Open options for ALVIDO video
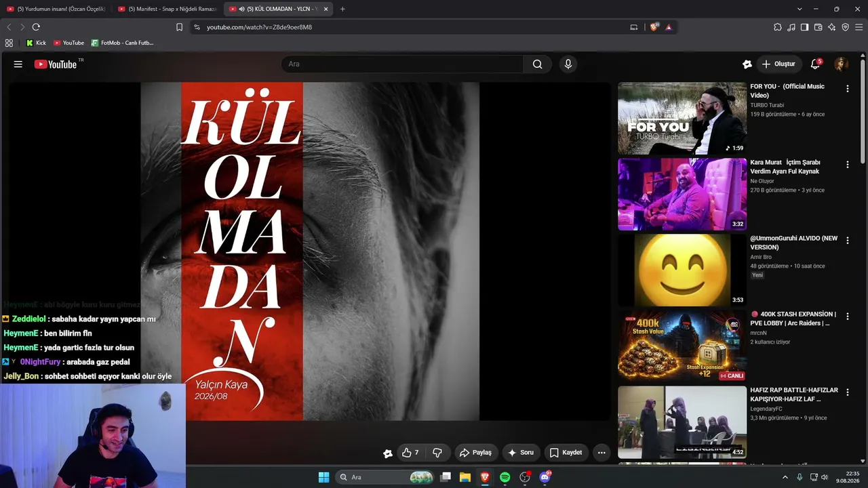 847,241
